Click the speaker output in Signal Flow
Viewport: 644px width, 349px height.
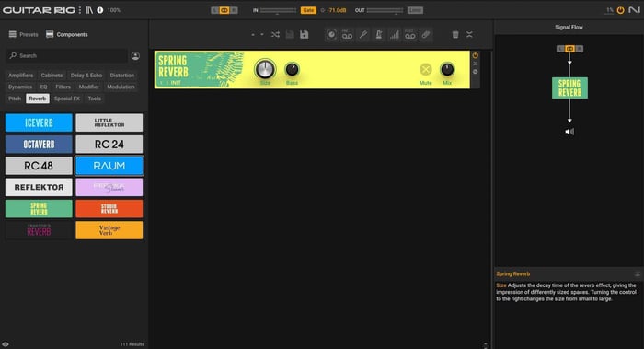click(x=569, y=132)
